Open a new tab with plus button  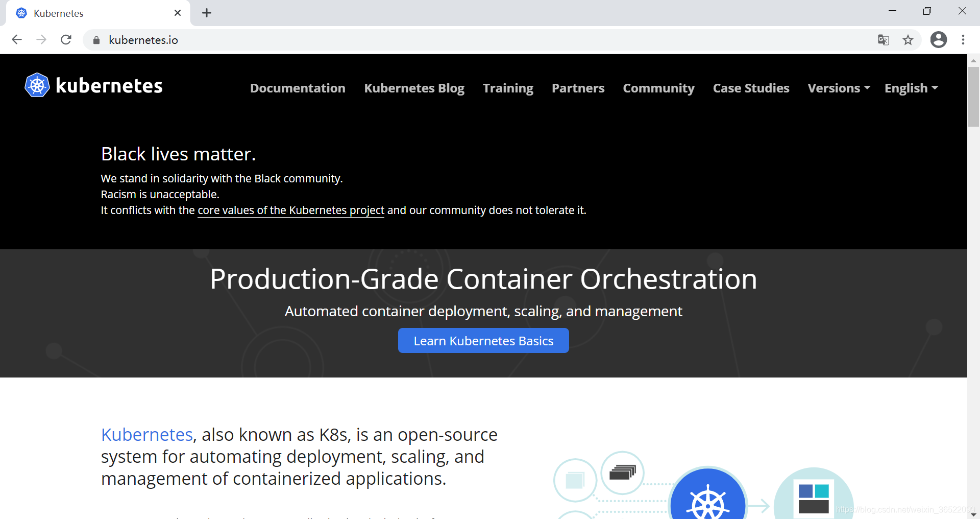(x=207, y=13)
